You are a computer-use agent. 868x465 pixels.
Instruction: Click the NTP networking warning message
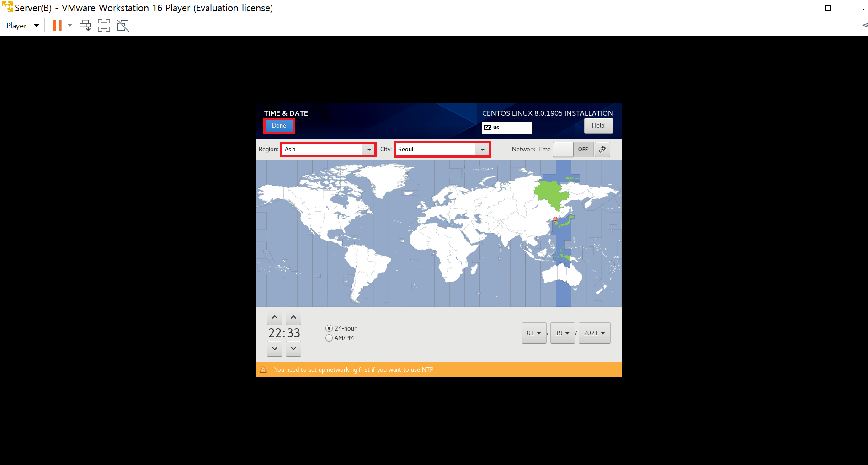click(x=354, y=370)
